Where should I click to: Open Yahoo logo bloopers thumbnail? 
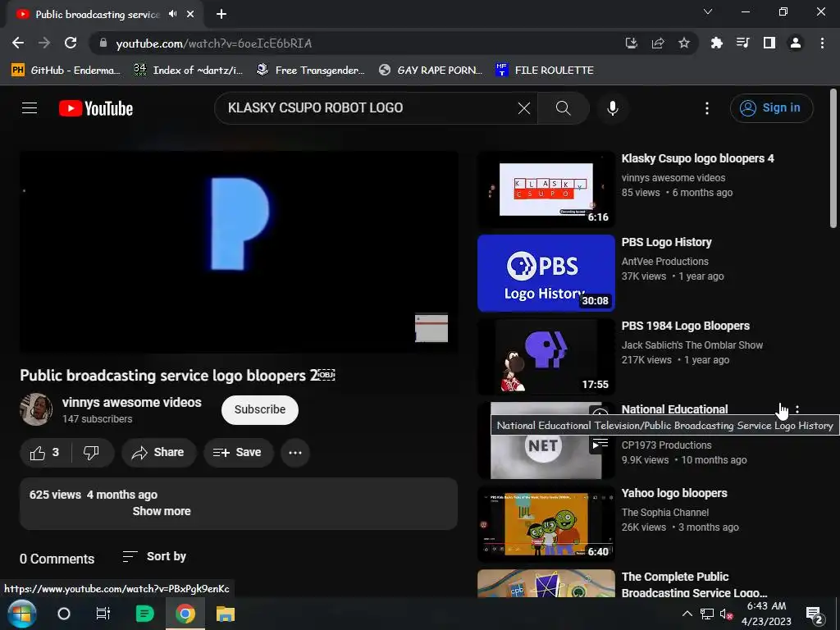click(546, 524)
